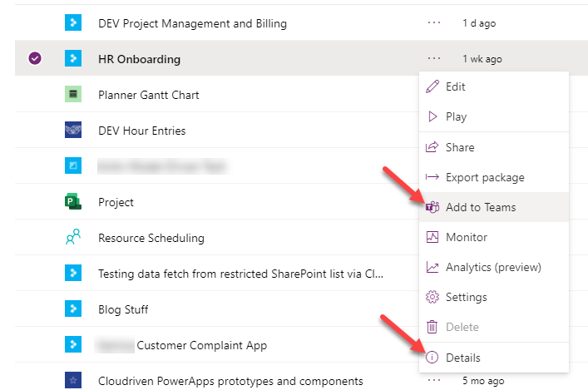Click the Planner Gantt Chart app icon
This screenshot has width=588, height=390.
(x=73, y=95)
